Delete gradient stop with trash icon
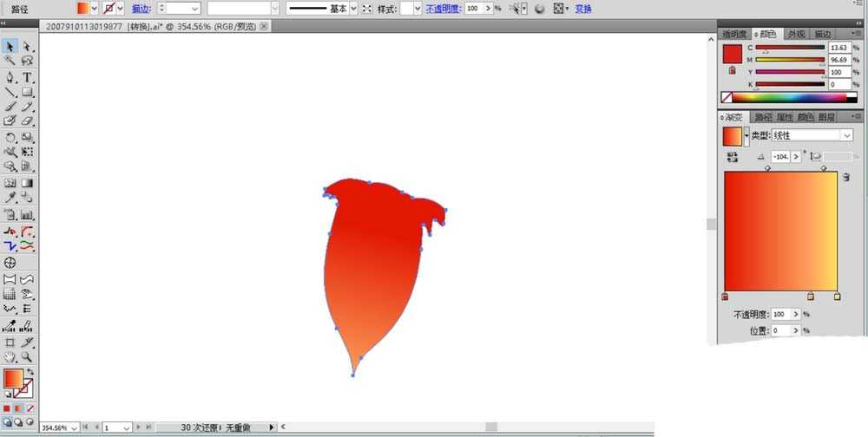 click(846, 177)
